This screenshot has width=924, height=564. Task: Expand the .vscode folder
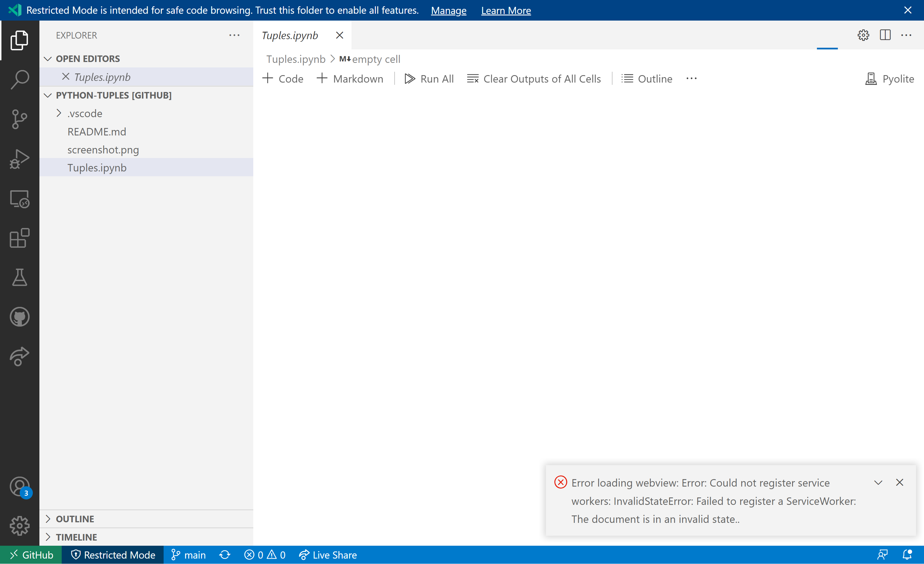pyautogui.click(x=59, y=113)
